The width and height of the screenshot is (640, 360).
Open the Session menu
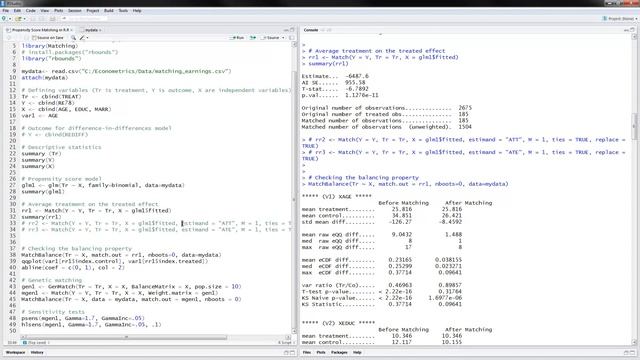[75, 11]
